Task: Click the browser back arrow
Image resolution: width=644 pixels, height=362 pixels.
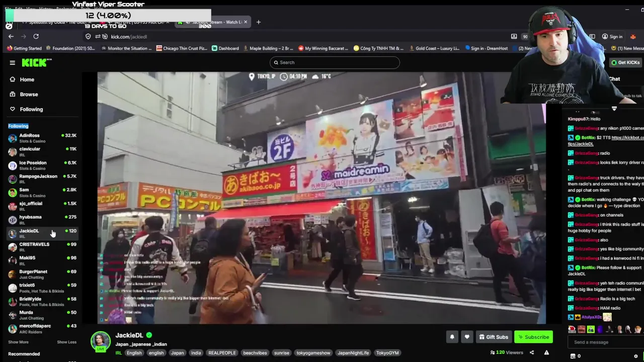Action: 11,36
